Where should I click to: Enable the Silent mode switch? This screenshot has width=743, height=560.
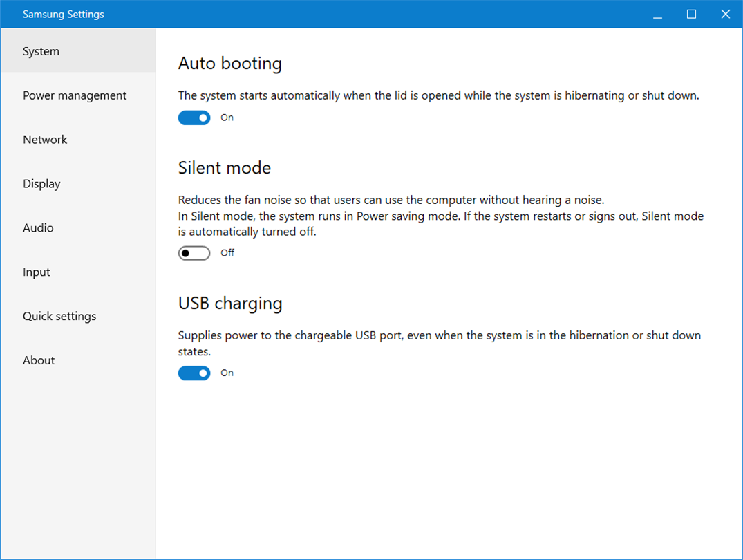(194, 254)
